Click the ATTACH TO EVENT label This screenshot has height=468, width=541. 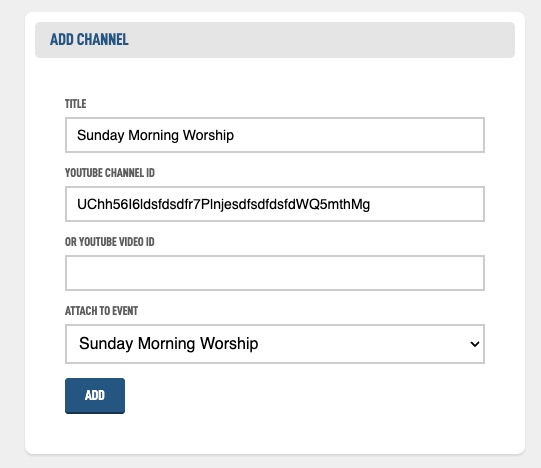pos(101,311)
